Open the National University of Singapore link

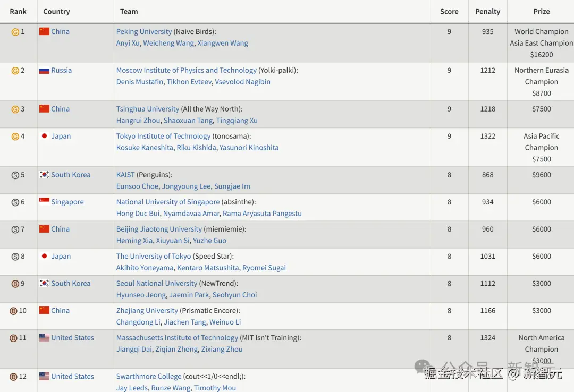[x=167, y=202]
